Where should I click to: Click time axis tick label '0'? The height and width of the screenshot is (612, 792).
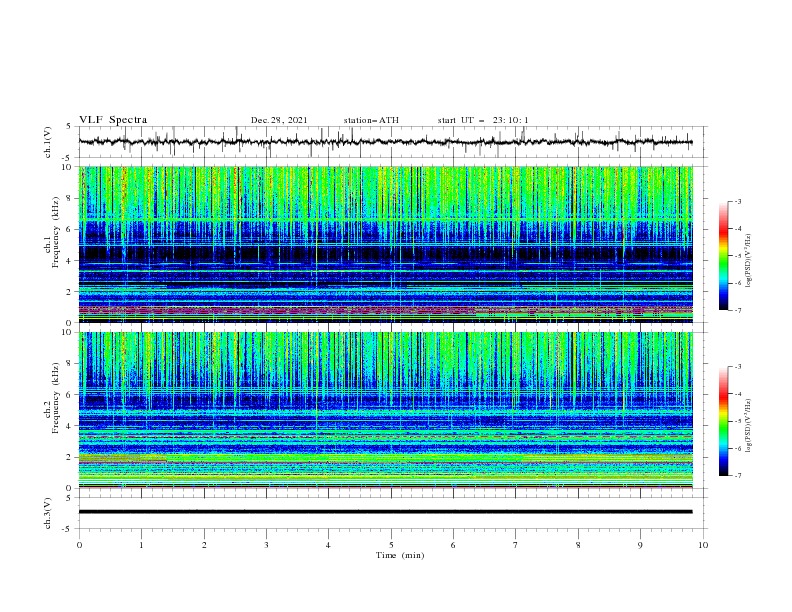pos(79,545)
